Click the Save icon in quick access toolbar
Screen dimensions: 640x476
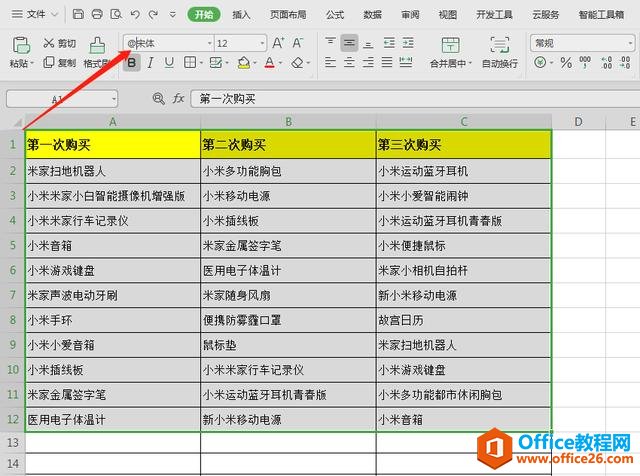[78, 14]
